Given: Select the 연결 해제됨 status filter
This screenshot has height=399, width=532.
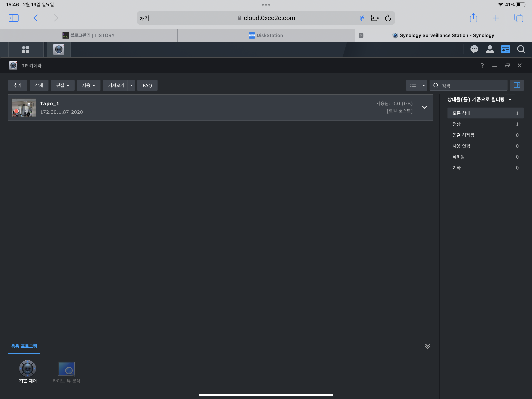Looking at the screenshot, I should pyautogui.click(x=463, y=135).
